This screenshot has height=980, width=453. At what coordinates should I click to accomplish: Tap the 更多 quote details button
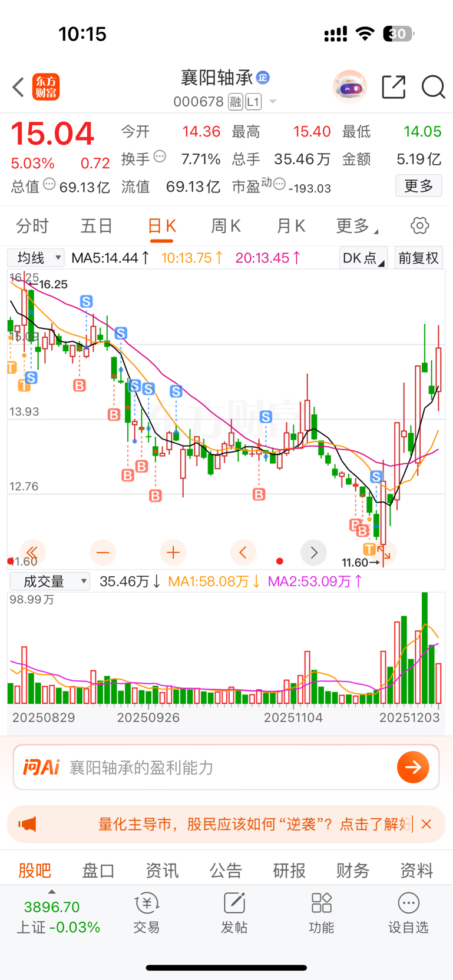click(x=419, y=186)
